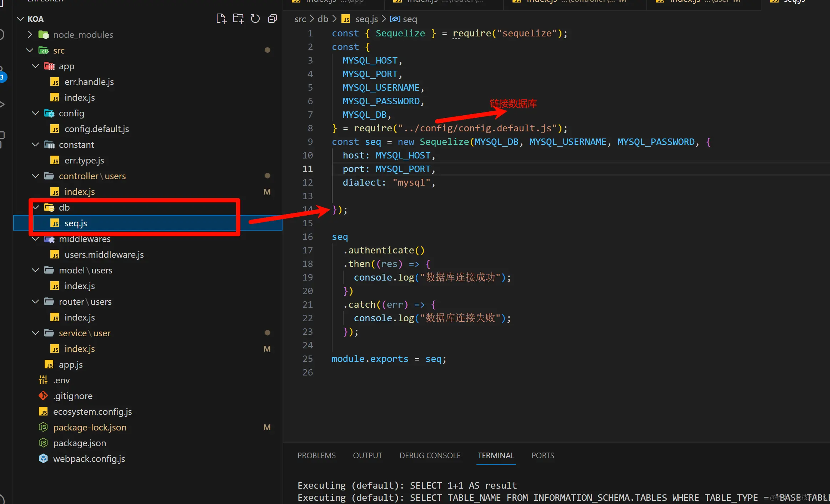Collapse the src folder chevron
Image resolution: width=830 pixels, height=504 pixels.
coord(30,50)
